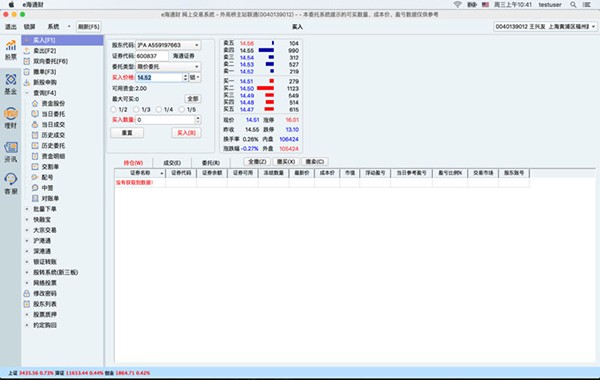Click the 刷新[F5] refresh button
This screenshot has width=600, height=380.
[89, 27]
